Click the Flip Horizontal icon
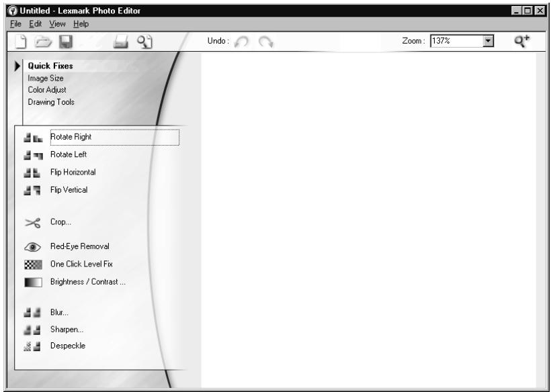The image size is (551, 392). (x=32, y=173)
